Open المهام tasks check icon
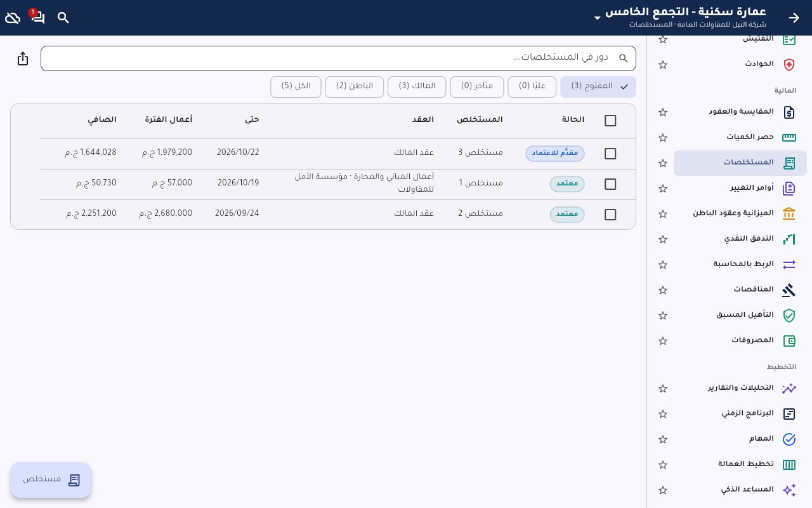The height and width of the screenshot is (508, 812). [789, 439]
